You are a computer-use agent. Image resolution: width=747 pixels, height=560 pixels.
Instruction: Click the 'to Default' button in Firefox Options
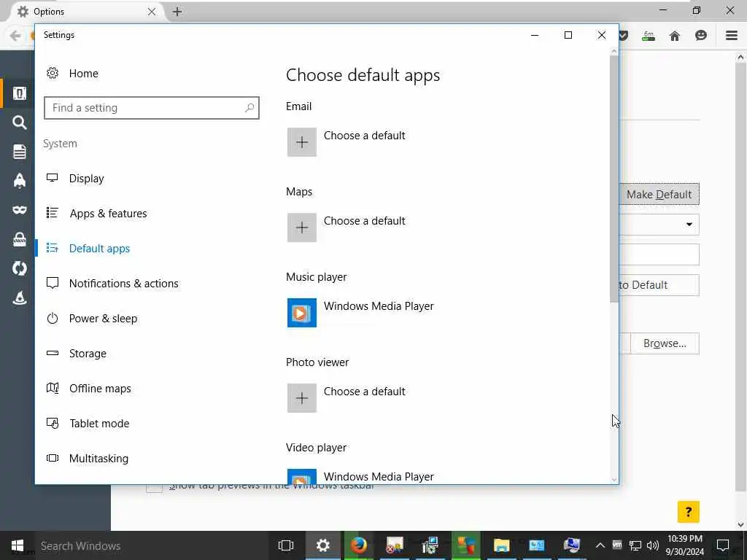pyautogui.click(x=659, y=285)
